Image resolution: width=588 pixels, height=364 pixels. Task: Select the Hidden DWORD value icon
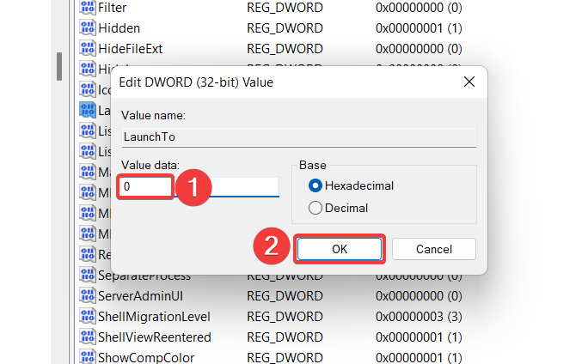[x=88, y=27]
